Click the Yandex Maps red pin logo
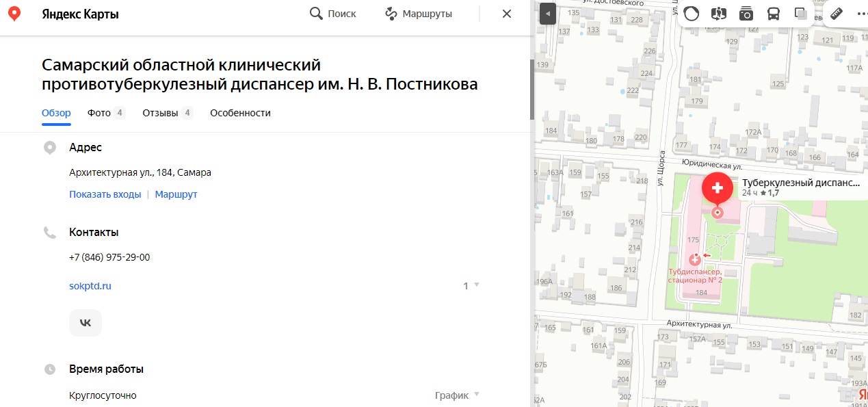The height and width of the screenshot is (407, 868). [x=14, y=14]
